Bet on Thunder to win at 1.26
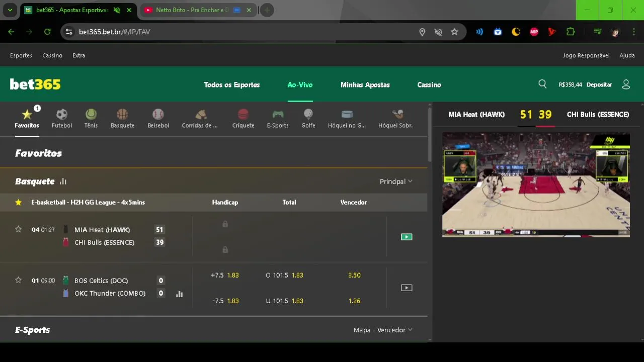 [354, 301]
